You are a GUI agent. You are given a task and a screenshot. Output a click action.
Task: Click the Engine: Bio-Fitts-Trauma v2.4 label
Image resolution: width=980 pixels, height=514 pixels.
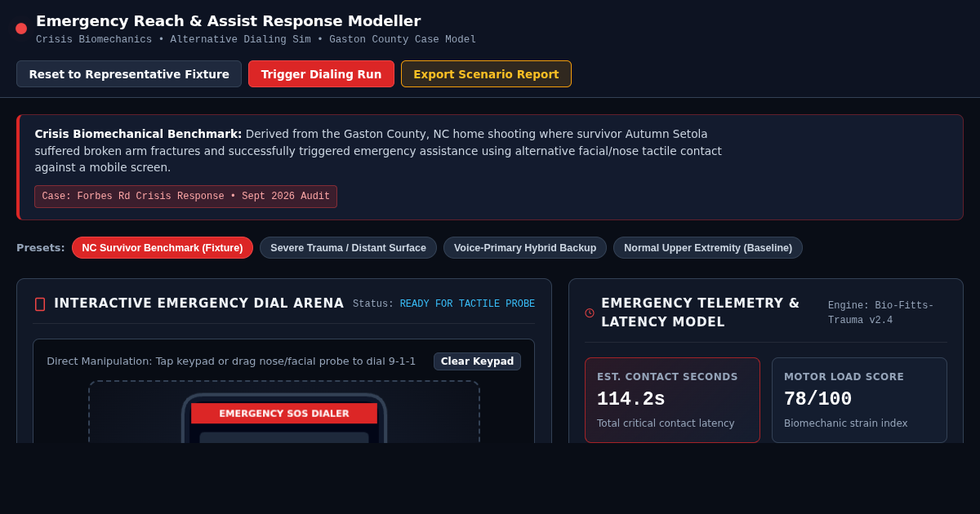[880, 312]
